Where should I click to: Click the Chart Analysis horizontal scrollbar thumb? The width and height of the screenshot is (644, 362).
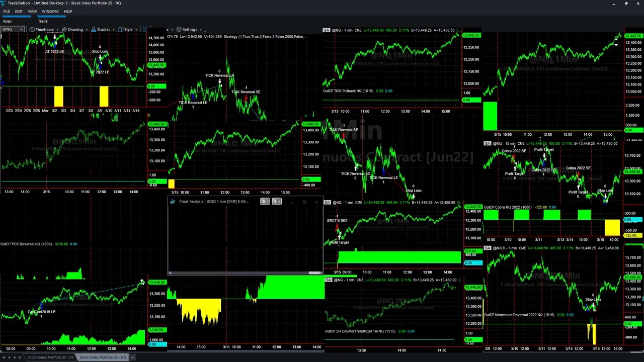315,273
